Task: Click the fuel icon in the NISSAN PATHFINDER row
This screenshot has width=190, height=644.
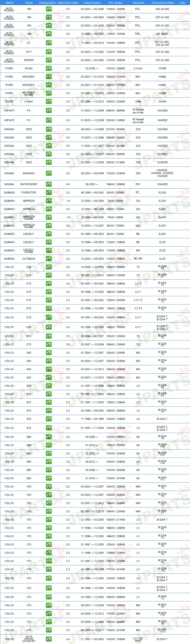Action: point(49,184)
